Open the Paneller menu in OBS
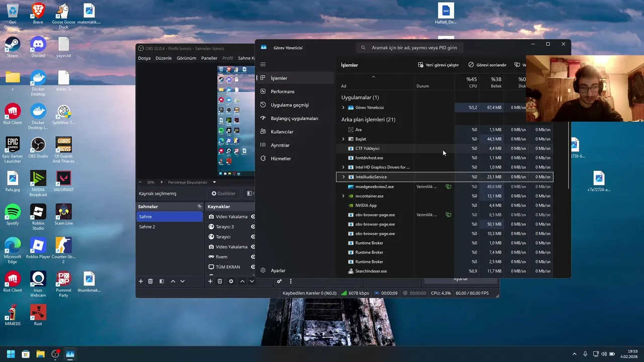The image size is (644, 362). coord(209,58)
